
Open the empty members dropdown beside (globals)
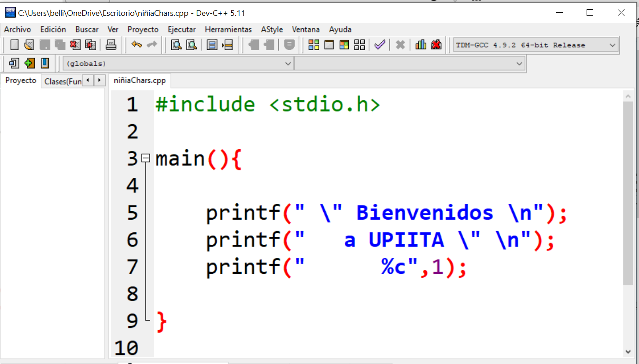coord(410,63)
